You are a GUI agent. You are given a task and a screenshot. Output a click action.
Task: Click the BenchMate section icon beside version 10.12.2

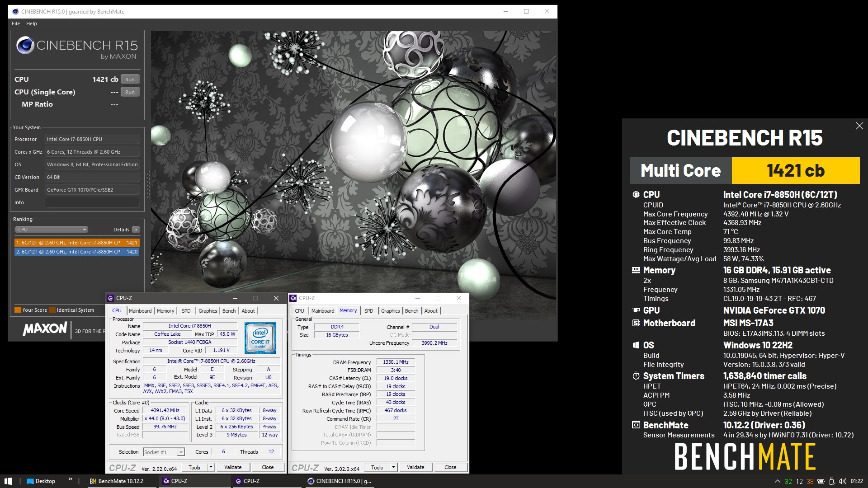(x=636, y=425)
